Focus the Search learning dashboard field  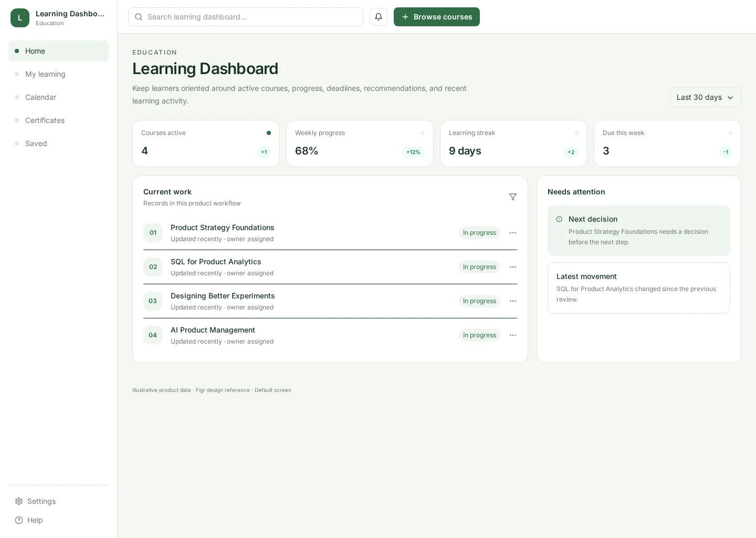(246, 17)
